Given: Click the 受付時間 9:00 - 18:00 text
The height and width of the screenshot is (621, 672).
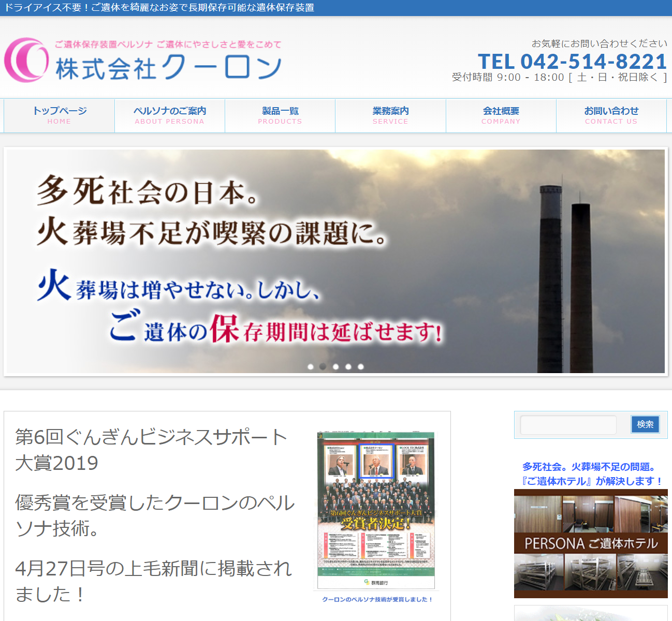Looking at the screenshot, I should point(560,78).
